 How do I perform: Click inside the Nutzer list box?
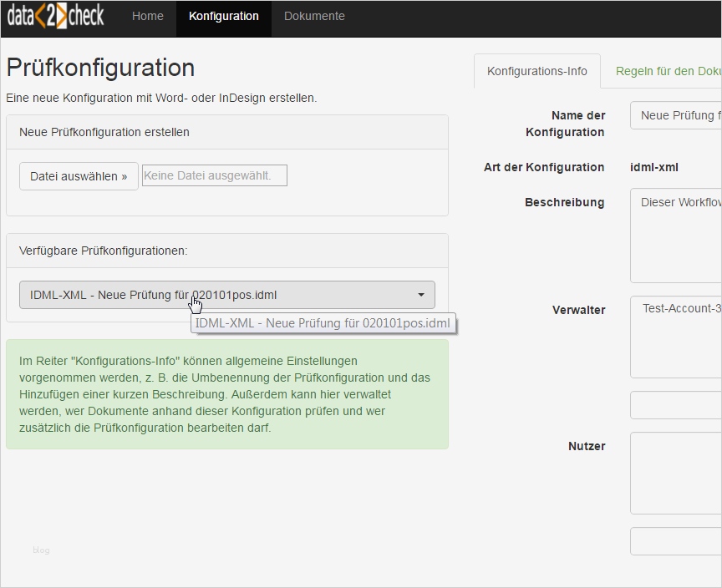click(677, 473)
